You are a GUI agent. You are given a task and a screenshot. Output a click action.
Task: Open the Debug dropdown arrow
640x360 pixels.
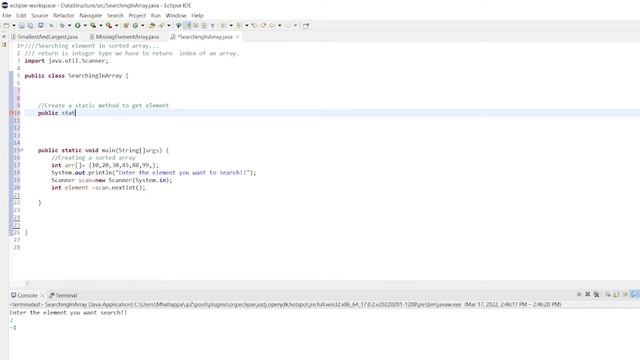pyautogui.click(x=69, y=25)
